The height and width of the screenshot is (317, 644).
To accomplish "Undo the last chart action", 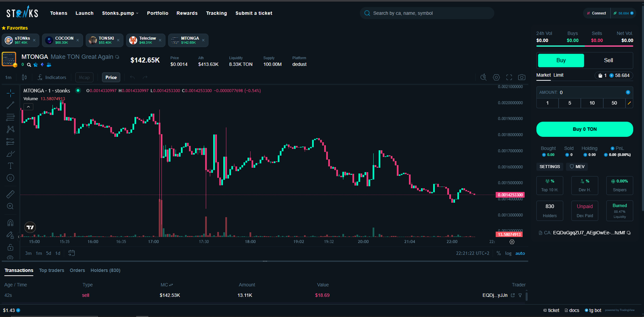I will (132, 77).
